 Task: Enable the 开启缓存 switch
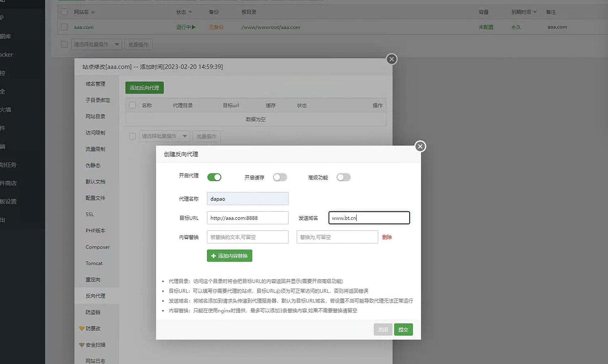pyautogui.click(x=280, y=177)
